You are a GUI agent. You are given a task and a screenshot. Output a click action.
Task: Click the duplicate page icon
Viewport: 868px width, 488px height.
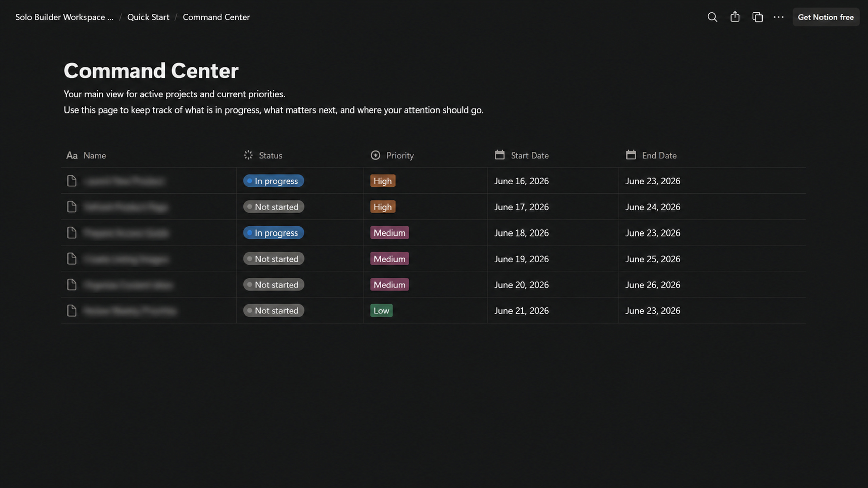tap(757, 17)
